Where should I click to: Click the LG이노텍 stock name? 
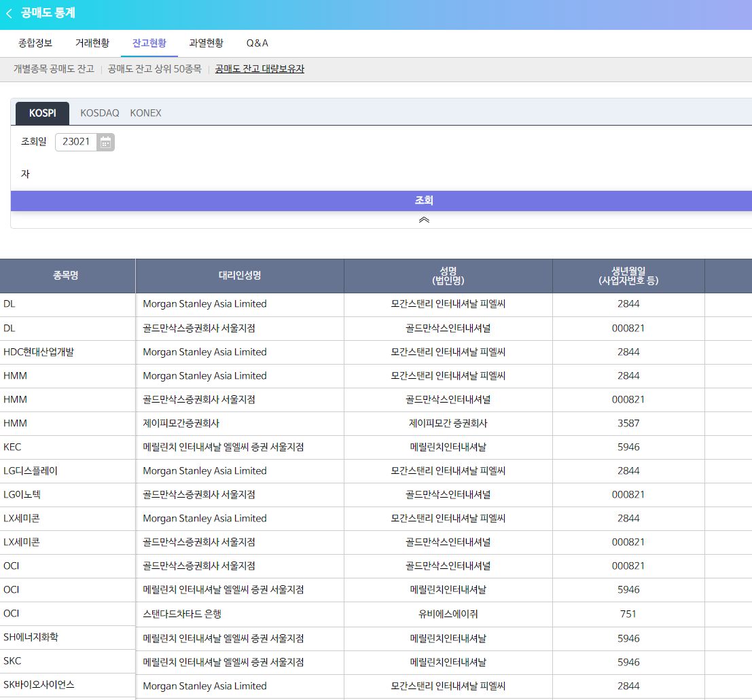pos(22,495)
